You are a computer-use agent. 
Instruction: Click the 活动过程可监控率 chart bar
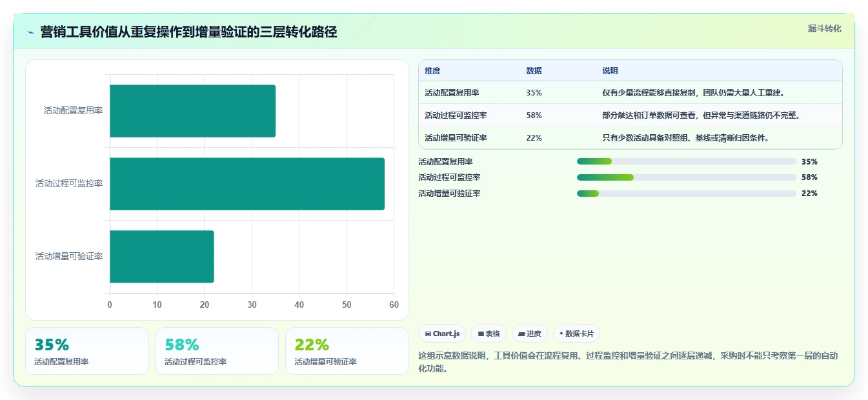tap(247, 184)
